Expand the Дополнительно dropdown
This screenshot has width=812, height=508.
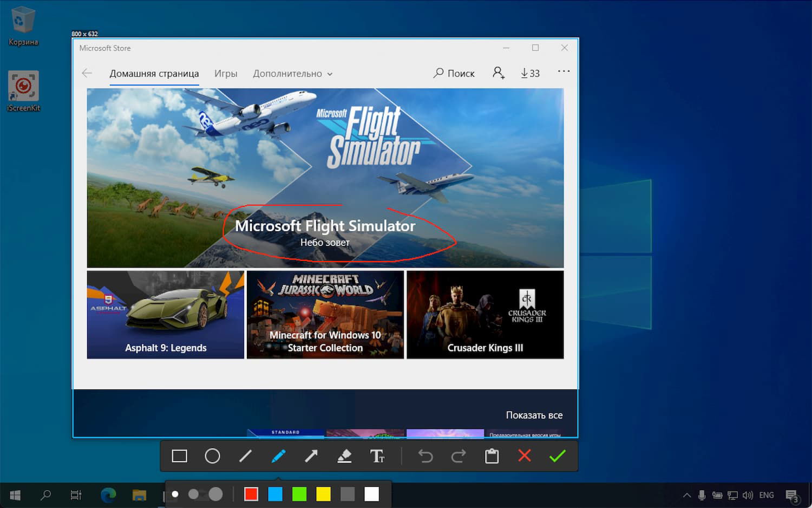click(293, 74)
